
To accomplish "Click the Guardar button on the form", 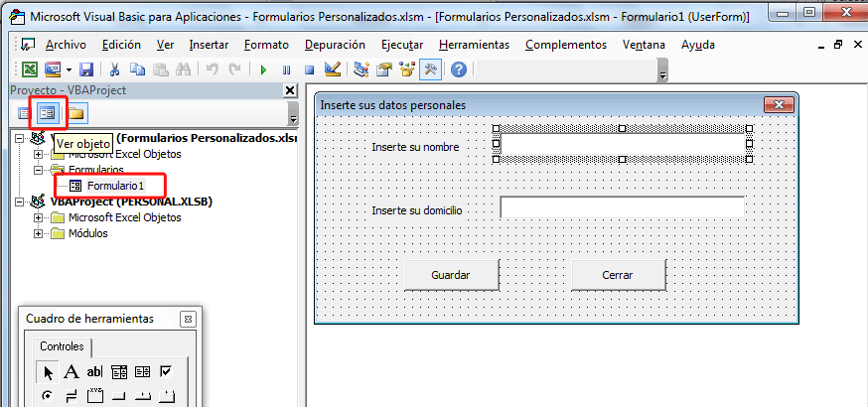I will coord(451,275).
